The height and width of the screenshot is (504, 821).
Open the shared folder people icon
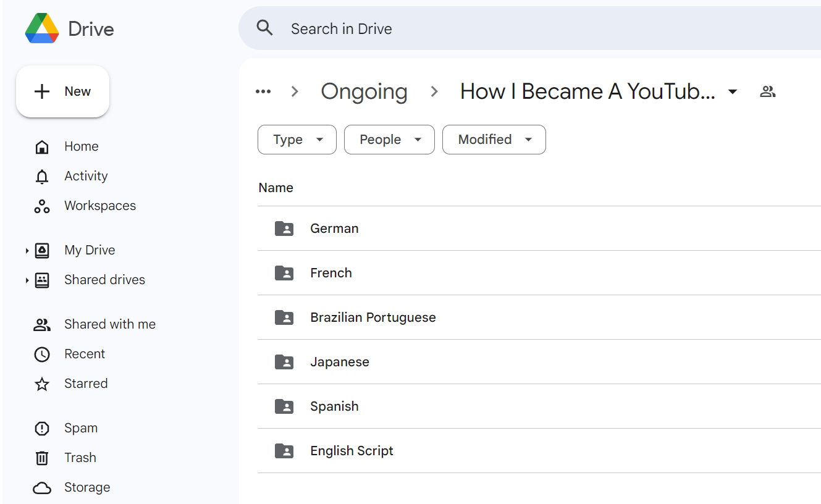click(x=767, y=92)
